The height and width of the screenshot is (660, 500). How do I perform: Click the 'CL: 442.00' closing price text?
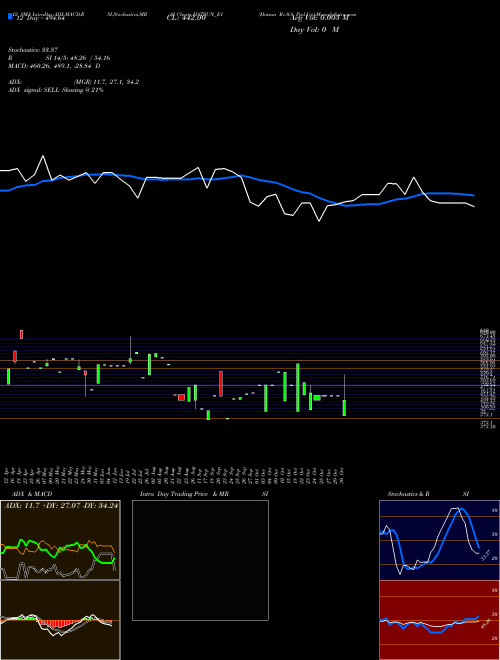point(186,18)
